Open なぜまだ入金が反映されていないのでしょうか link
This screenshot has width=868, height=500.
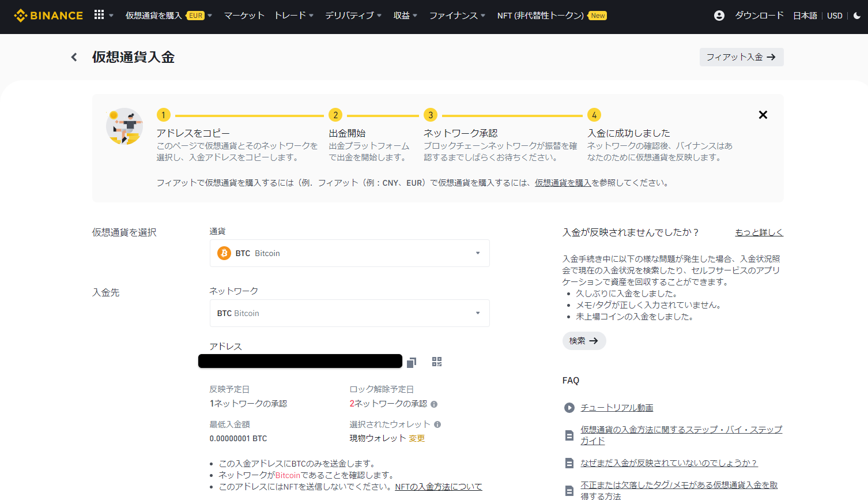pyautogui.click(x=669, y=463)
